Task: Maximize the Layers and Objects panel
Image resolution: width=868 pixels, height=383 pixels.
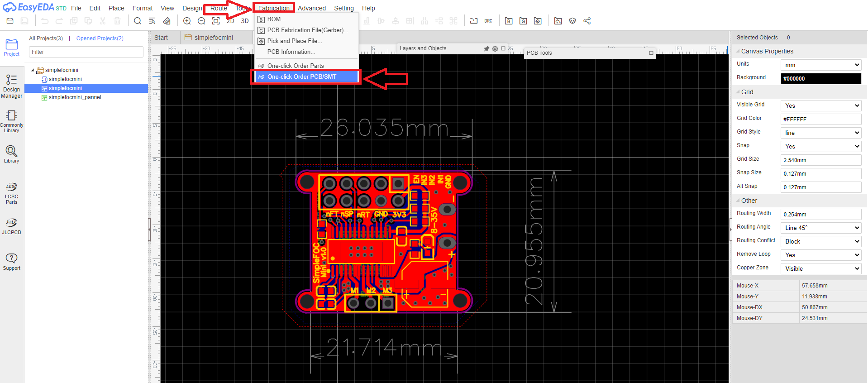Action: [x=503, y=48]
